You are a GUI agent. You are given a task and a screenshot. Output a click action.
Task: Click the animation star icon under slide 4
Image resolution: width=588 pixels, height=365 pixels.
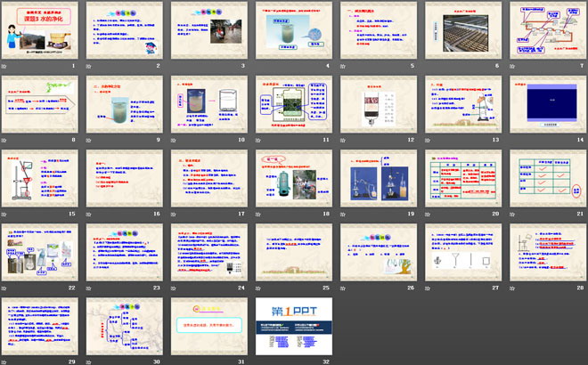coord(261,66)
